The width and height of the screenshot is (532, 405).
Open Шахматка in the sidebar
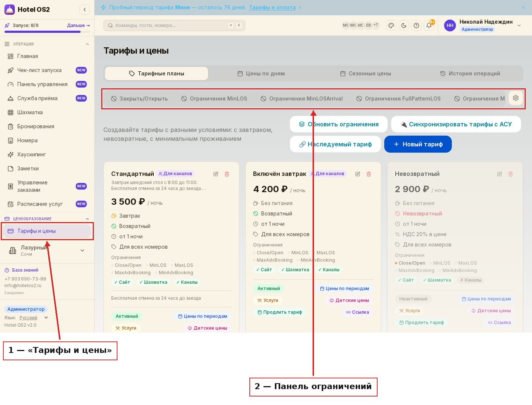[47, 112]
